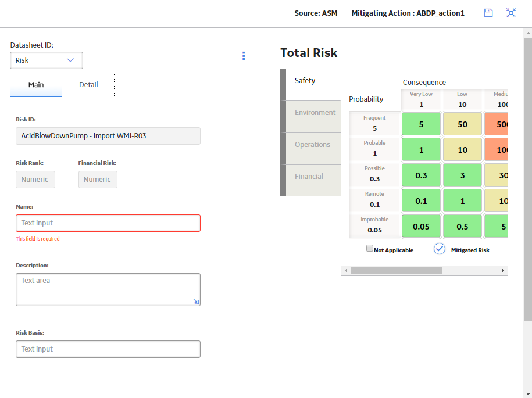This screenshot has height=398, width=532.
Task: Click the page scroll-down arrow
Action: 528,394
